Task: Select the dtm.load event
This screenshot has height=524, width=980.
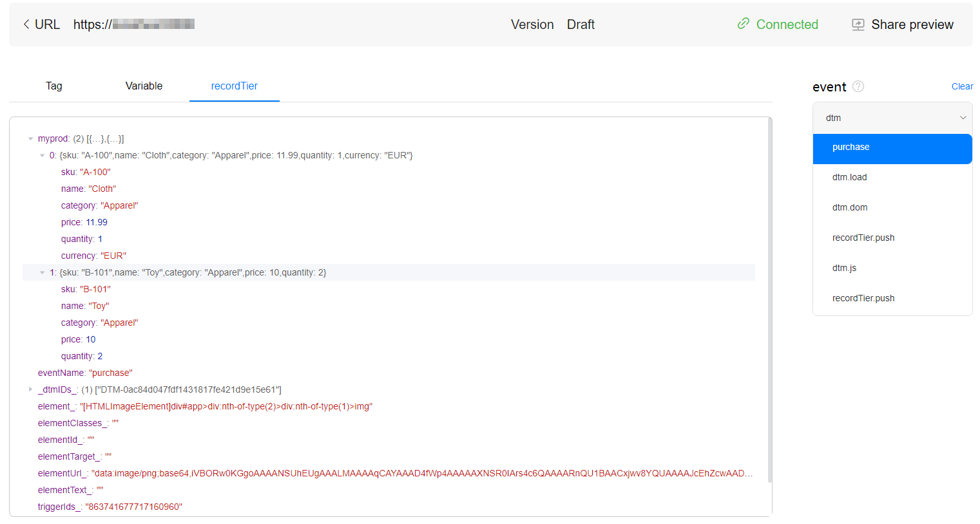Action: 892,177
